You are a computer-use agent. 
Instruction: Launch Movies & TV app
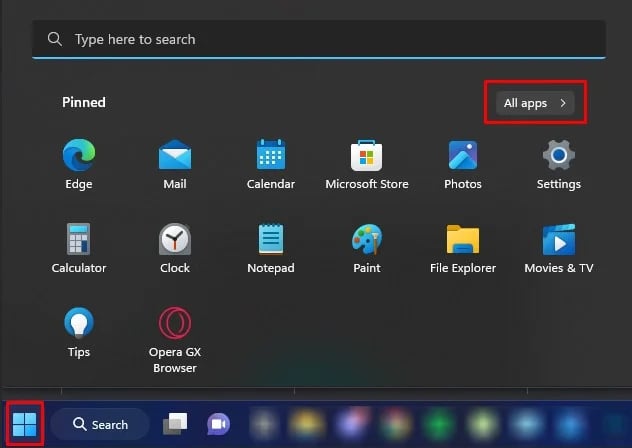pos(559,248)
